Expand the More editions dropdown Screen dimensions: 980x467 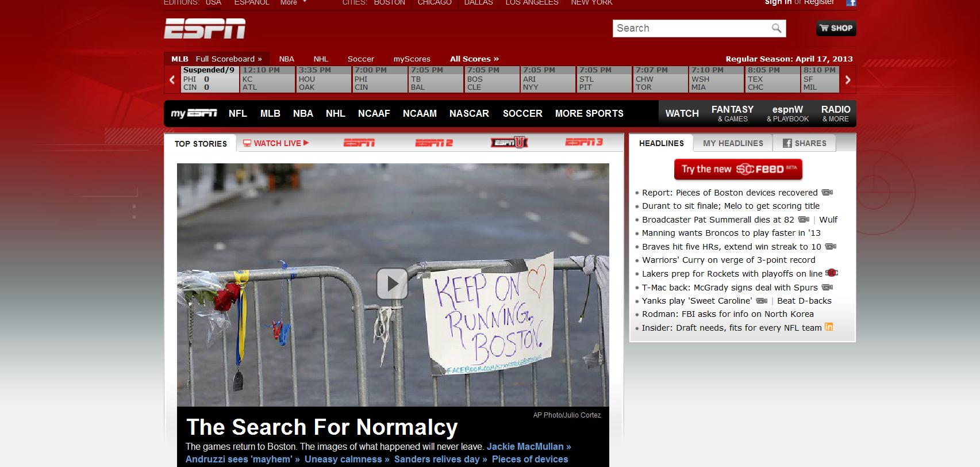click(x=293, y=3)
